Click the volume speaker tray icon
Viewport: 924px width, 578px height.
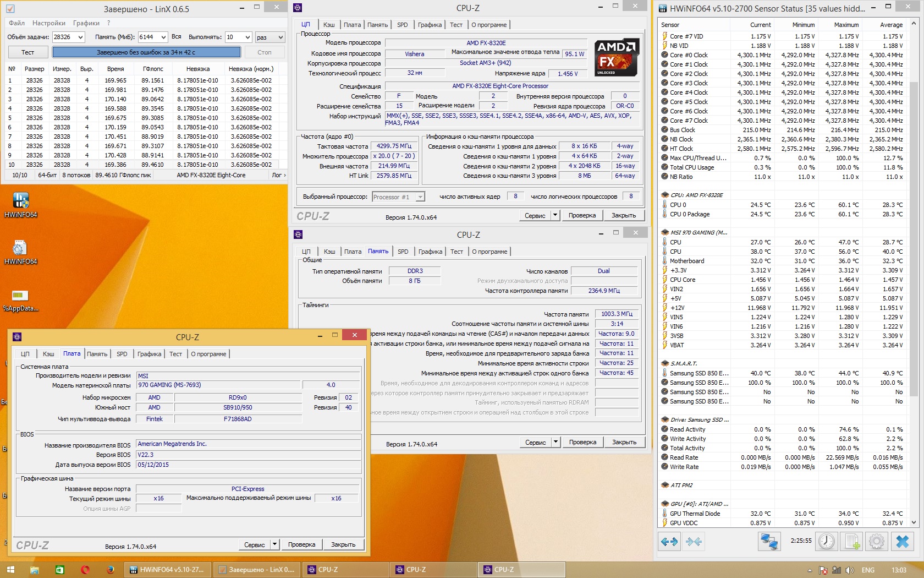point(850,570)
